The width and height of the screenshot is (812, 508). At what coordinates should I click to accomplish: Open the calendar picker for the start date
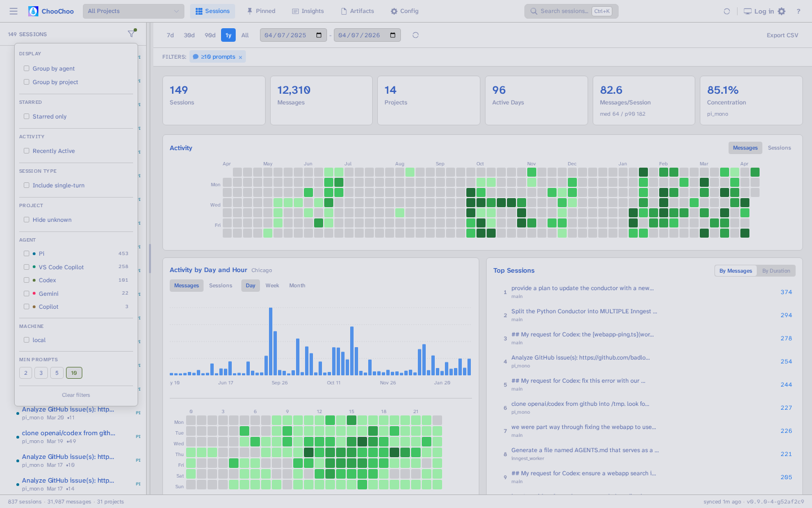(x=317, y=34)
